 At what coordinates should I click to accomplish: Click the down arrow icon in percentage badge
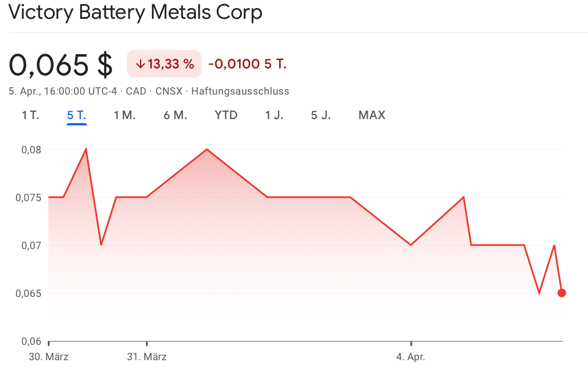(140, 64)
